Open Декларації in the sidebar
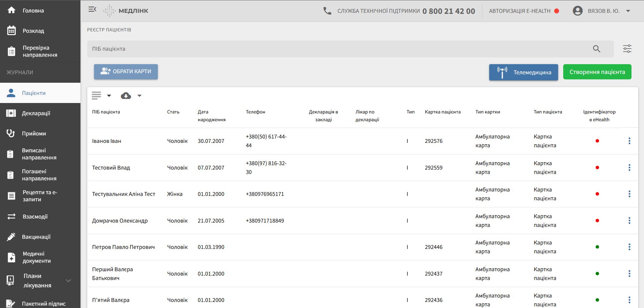The width and height of the screenshot is (644, 308). pyautogui.click(x=36, y=113)
